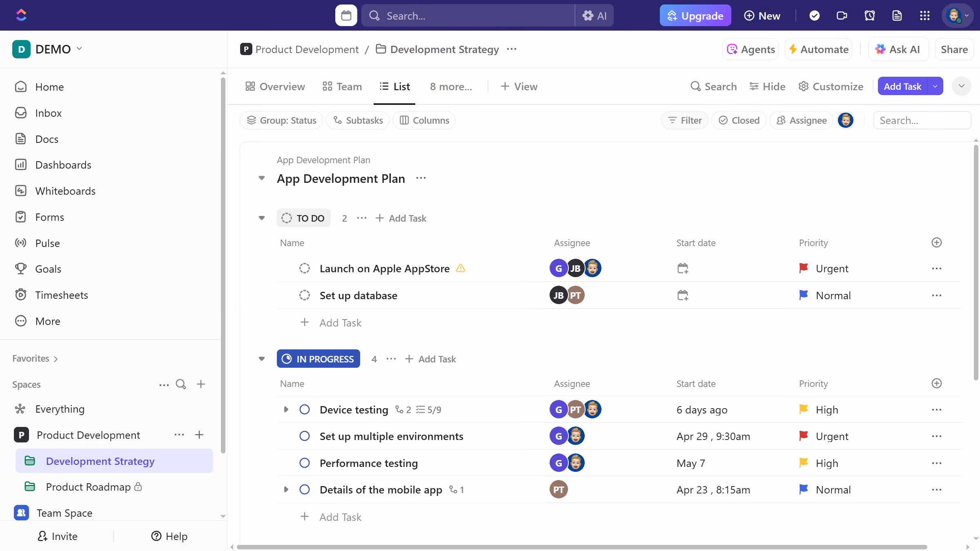Click the warning icon next to Launch on Apple AppStore
Image resolution: width=980 pixels, height=551 pixels.
tap(461, 268)
